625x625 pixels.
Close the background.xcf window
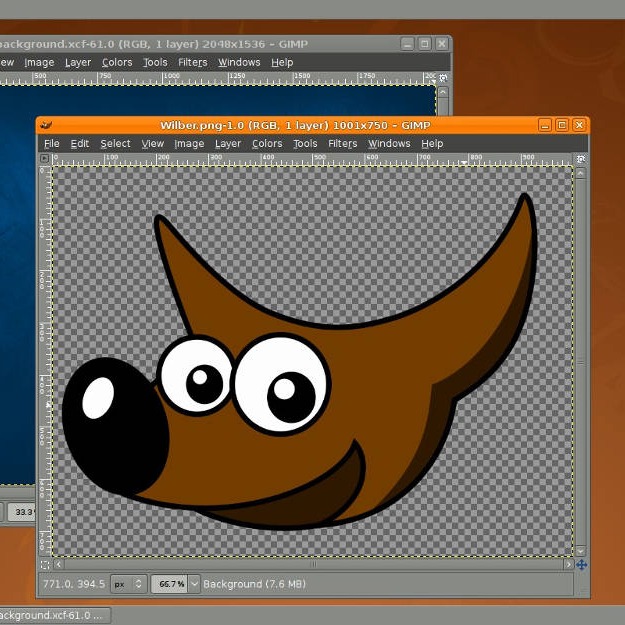pyautogui.click(x=442, y=44)
